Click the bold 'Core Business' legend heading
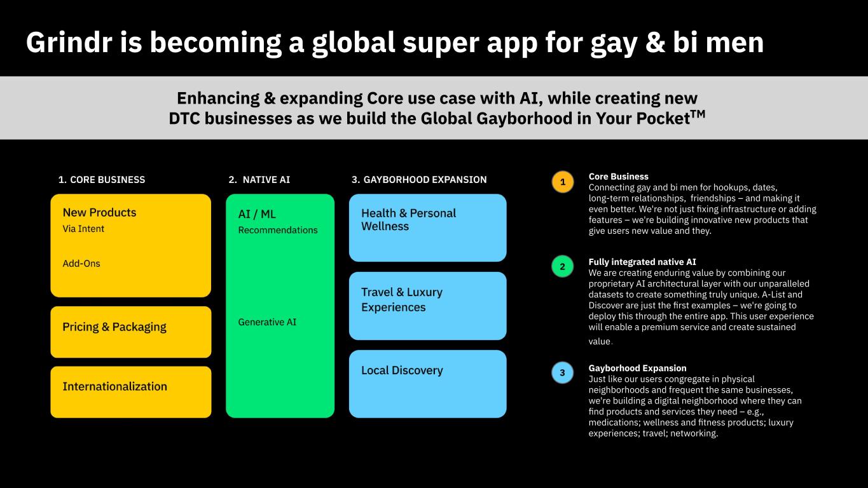868x488 pixels. [619, 177]
